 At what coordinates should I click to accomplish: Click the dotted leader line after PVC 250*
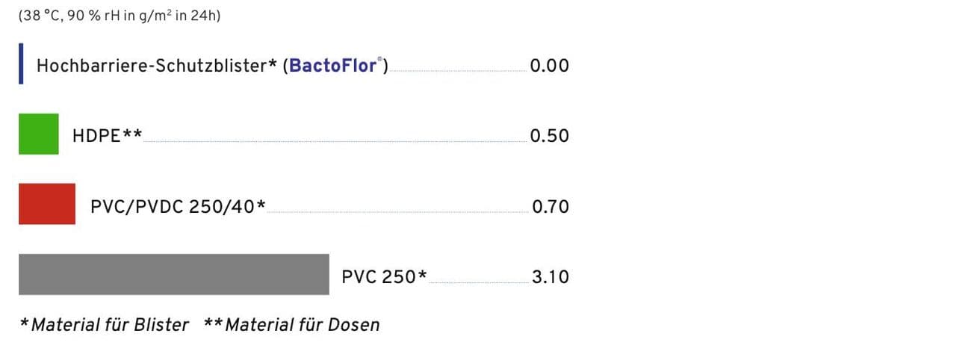click(x=478, y=282)
